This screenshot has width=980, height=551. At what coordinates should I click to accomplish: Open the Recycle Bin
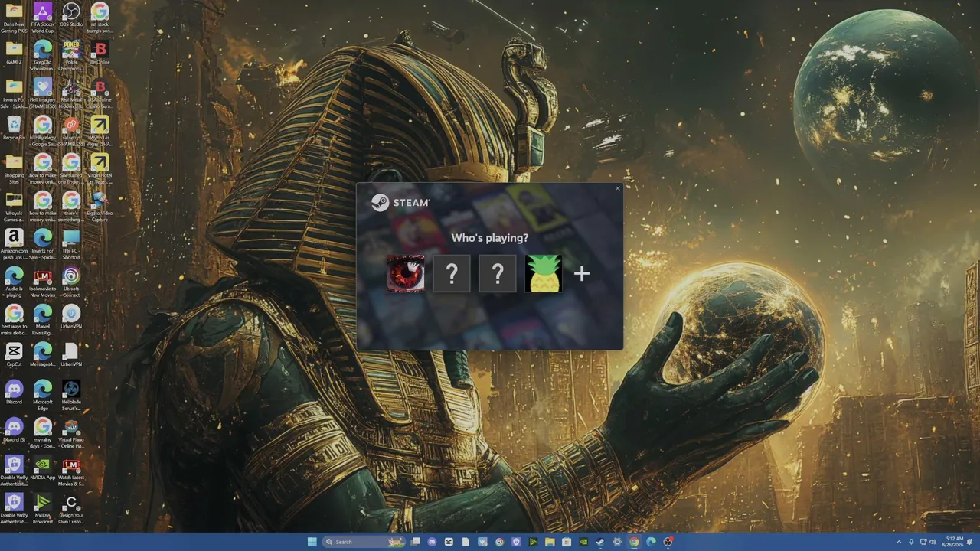14,129
